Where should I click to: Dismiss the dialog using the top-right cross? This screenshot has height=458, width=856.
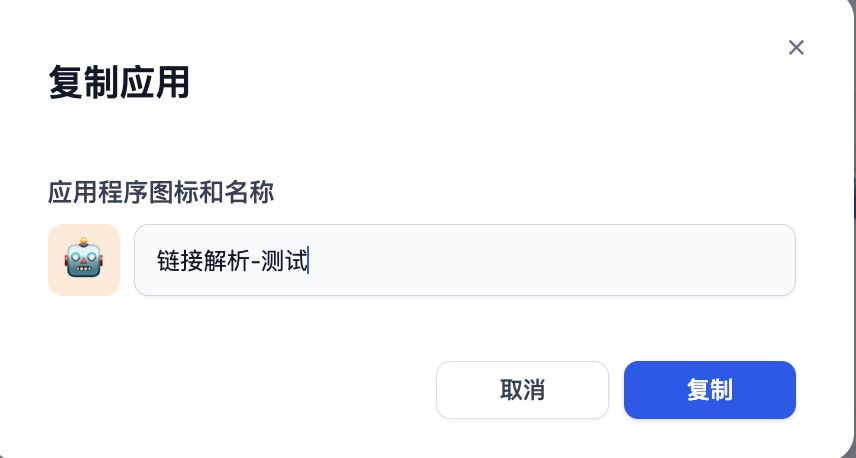796,47
